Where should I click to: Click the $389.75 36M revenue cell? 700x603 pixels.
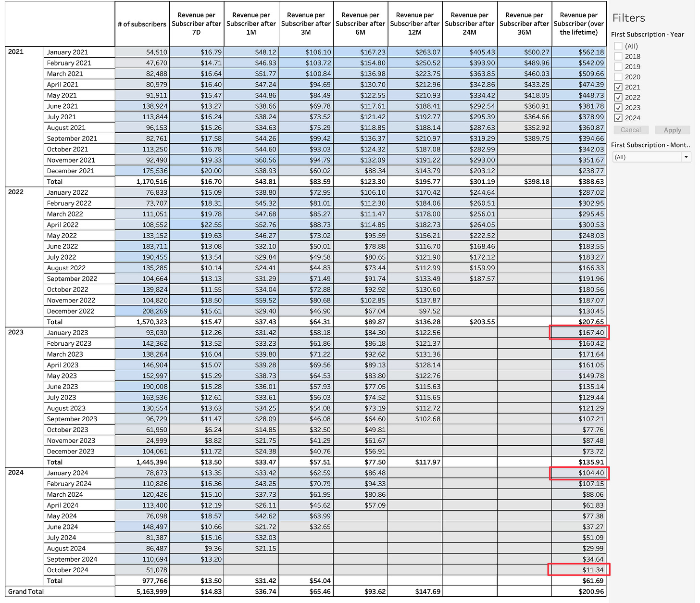pyautogui.click(x=525, y=138)
